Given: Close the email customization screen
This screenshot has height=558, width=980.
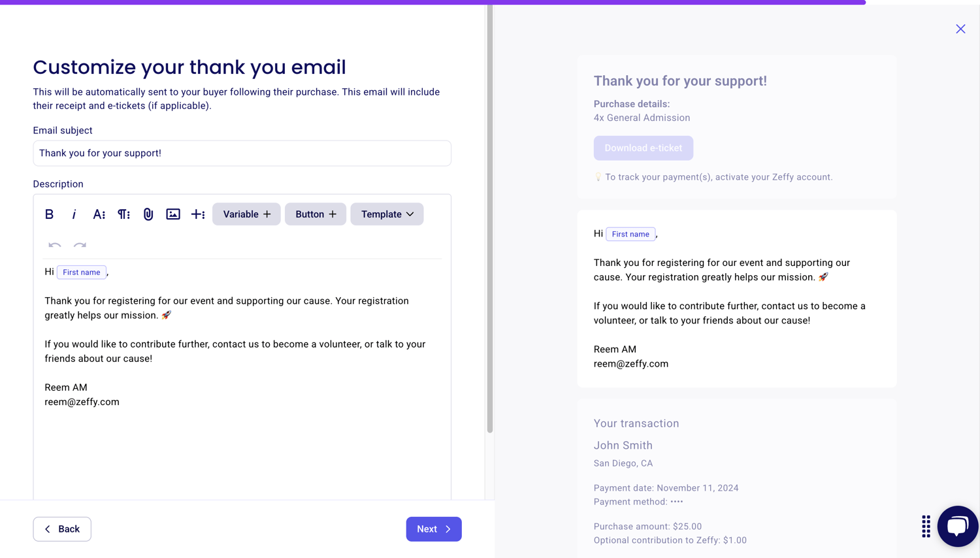Looking at the screenshot, I should (960, 29).
